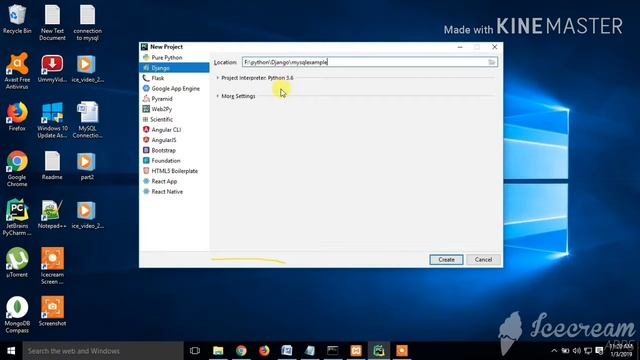Select MySQL Connector desktop file
Screen dimensions: 640x360
87,120
